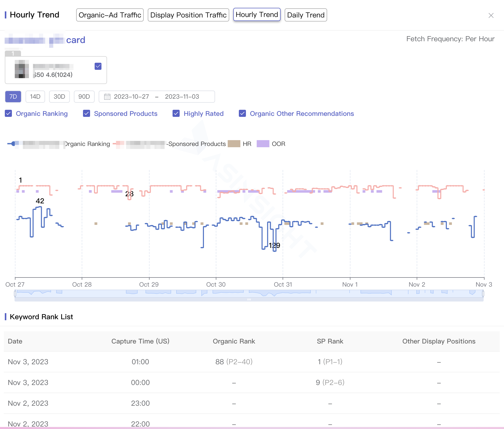Click the Keyword Rank List heading
Screen dimensions: 504x429
point(41,317)
